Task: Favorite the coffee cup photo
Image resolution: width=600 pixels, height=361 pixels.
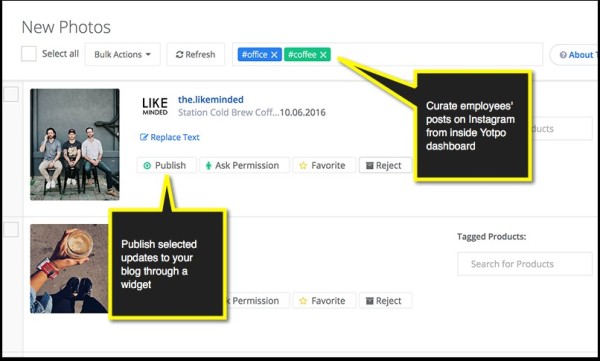Action: click(x=324, y=301)
